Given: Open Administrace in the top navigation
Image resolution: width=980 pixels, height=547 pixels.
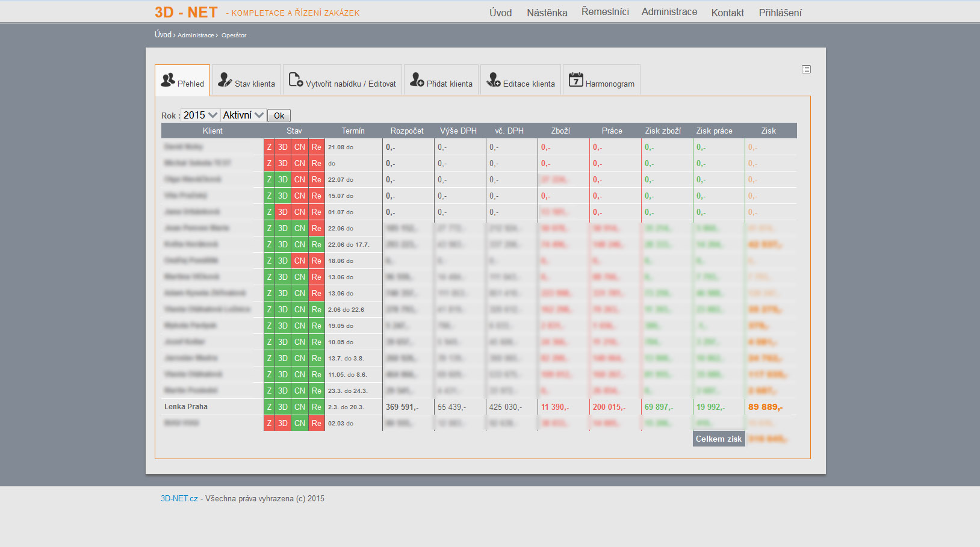Looking at the screenshot, I should point(669,12).
